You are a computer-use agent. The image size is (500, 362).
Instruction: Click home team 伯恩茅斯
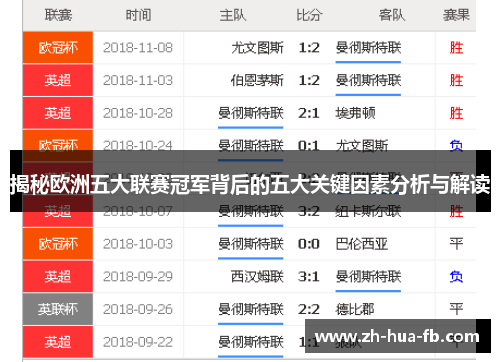[257, 81]
